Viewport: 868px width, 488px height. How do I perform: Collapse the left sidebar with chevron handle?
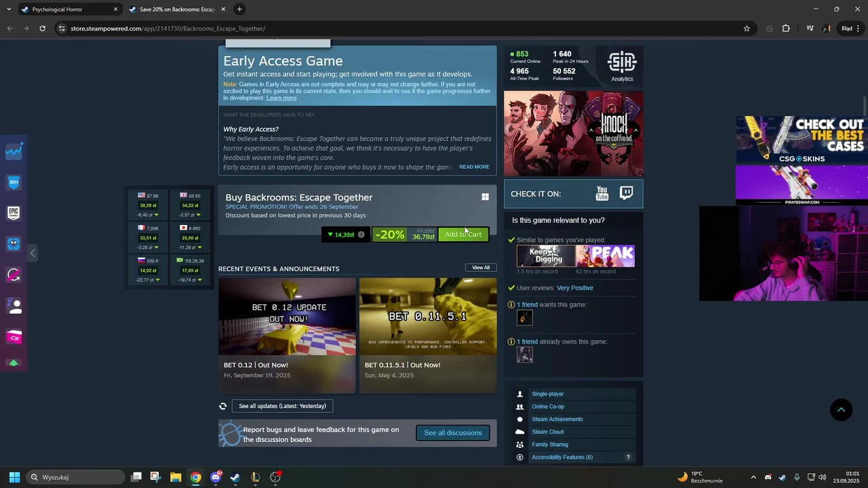coord(33,253)
